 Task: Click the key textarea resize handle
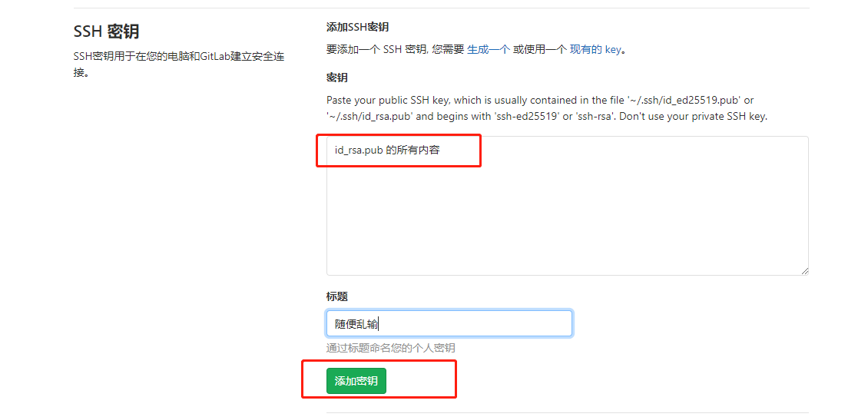pos(804,271)
